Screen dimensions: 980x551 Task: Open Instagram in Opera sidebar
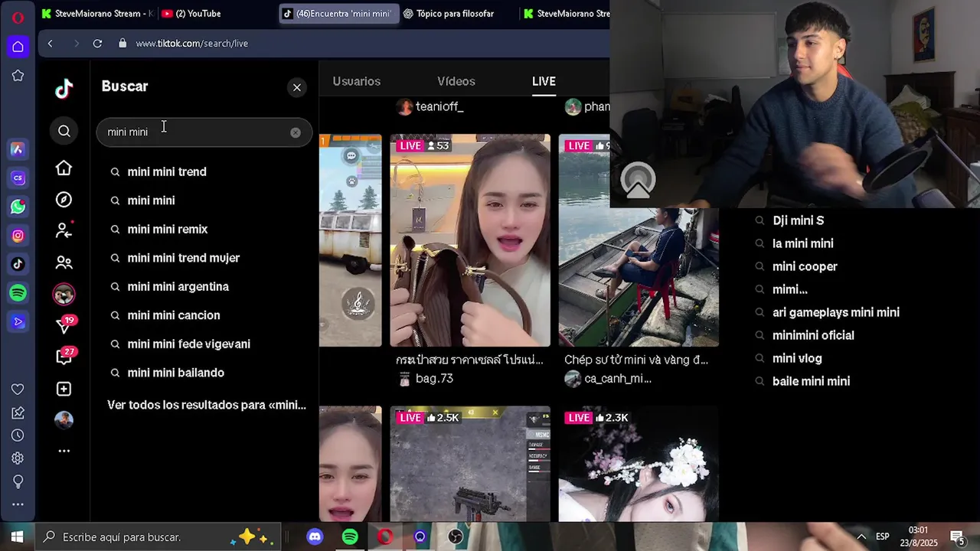point(18,236)
